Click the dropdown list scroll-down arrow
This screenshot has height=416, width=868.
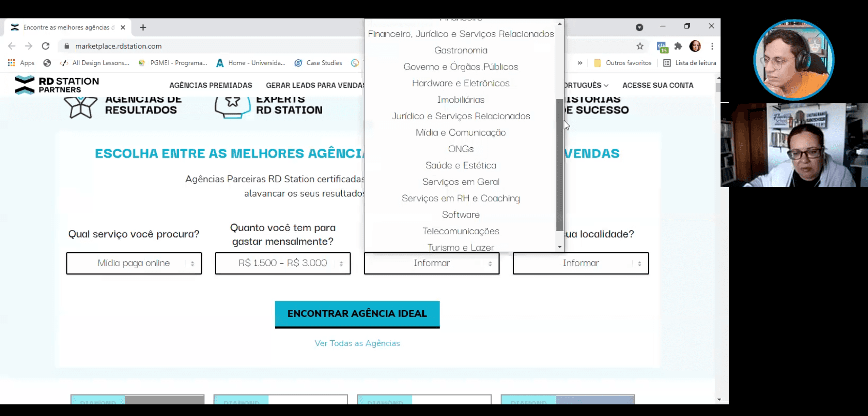point(560,247)
